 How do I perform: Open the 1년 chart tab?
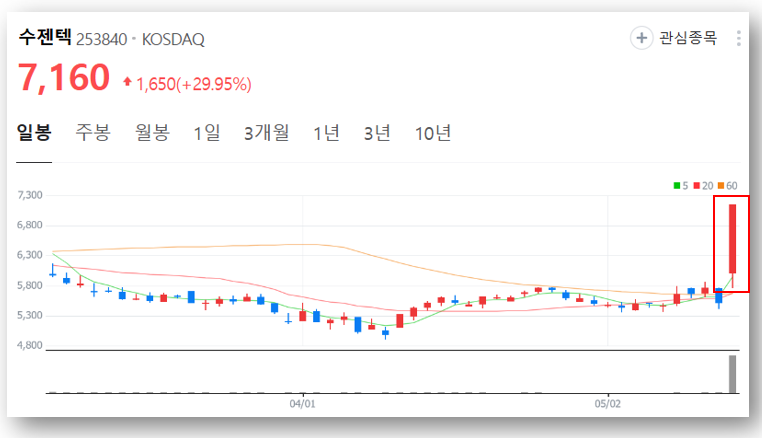[x=326, y=132]
